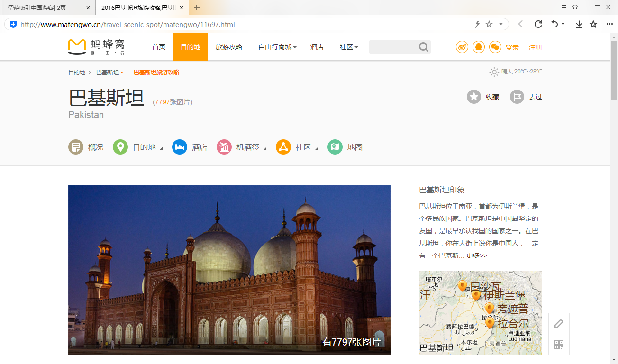Screen dimensions: 618x364
Task: Open the Badshahi Mosque photo
Action: pyautogui.click(x=229, y=270)
